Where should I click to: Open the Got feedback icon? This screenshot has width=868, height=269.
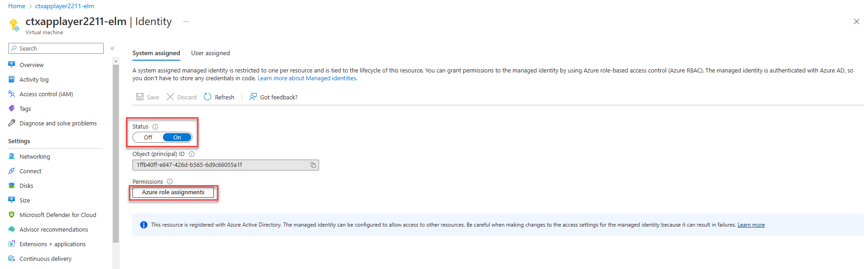pyautogui.click(x=253, y=97)
